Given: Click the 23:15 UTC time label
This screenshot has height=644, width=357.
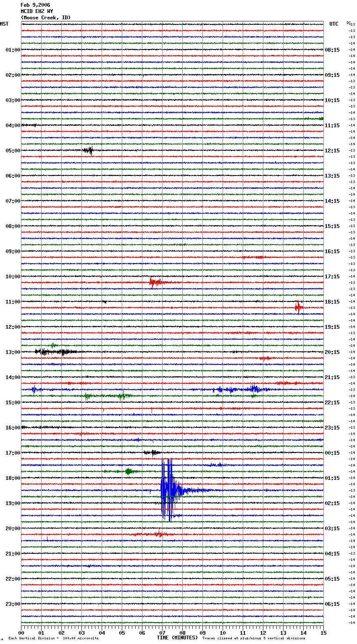Looking at the screenshot, I should pyautogui.click(x=332, y=428).
